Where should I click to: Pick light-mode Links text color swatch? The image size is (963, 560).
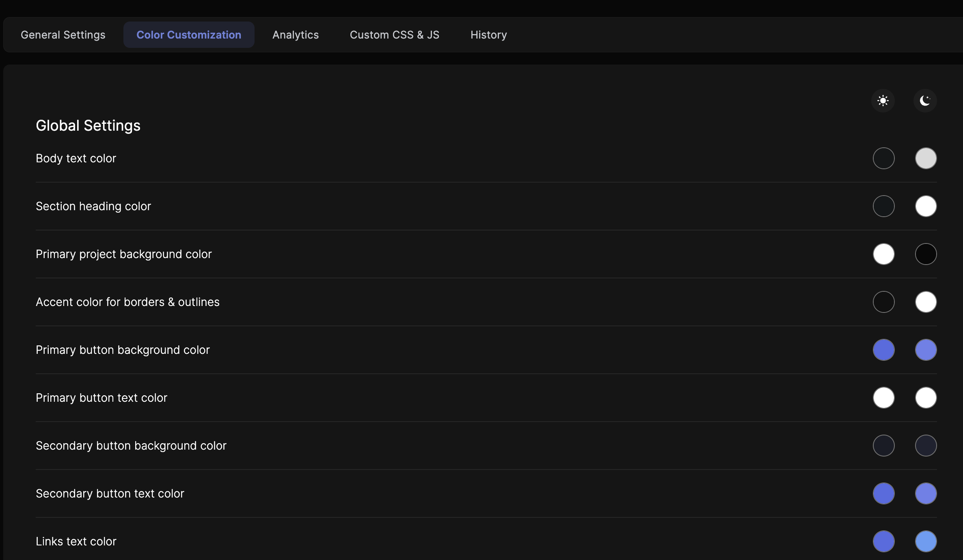884,541
